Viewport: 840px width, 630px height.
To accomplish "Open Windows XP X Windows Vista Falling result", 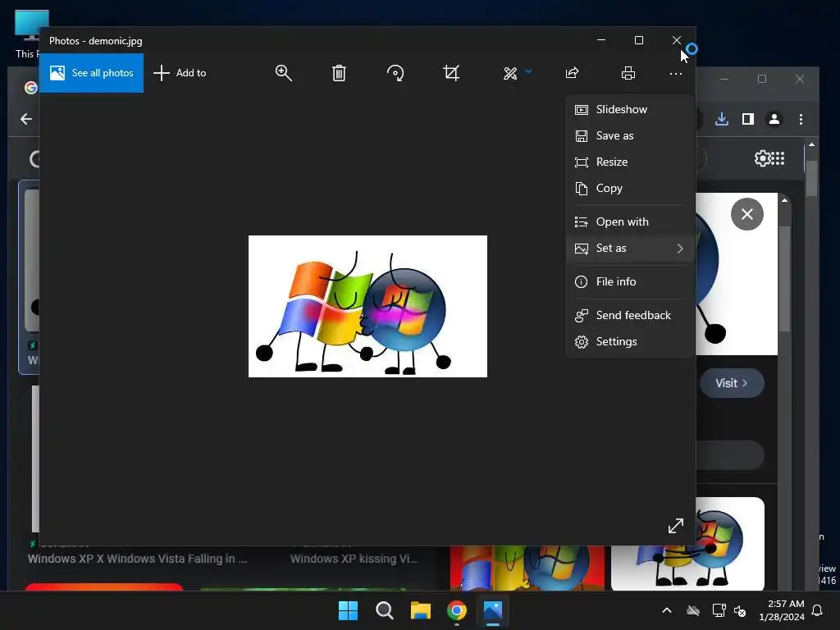I will tap(138, 559).
